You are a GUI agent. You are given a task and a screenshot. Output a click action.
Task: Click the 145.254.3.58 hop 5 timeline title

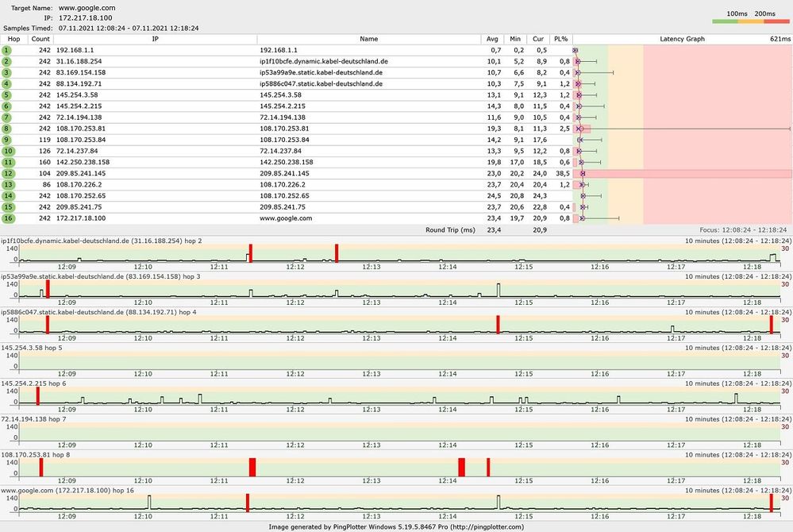tap(32, 348)
